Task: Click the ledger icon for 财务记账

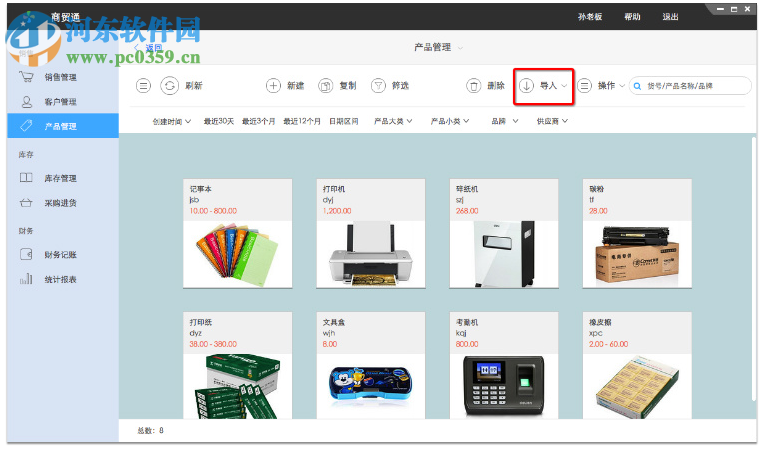Action: coord(26,254)
